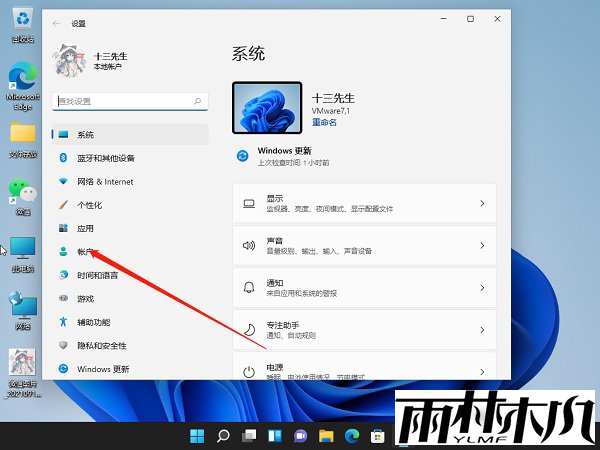Click the back arrow in the Settings window
Viewport: 600px width, 450px height.
tap(56, 24)
